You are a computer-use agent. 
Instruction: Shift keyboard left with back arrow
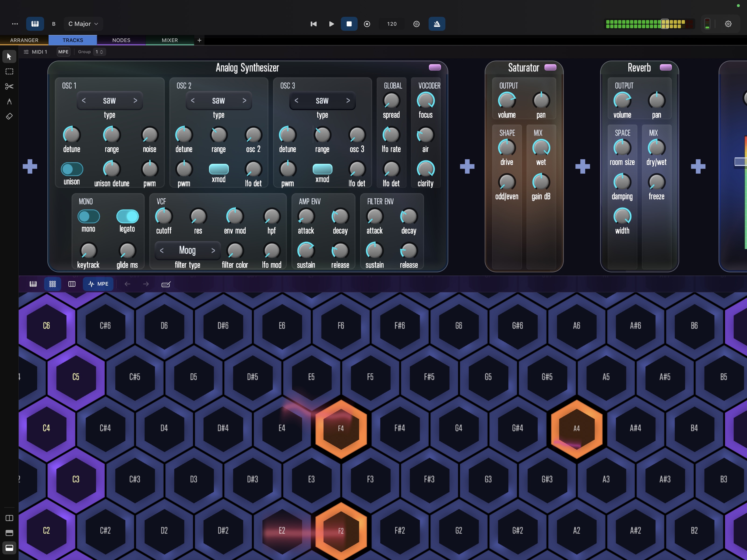(127, 284)
